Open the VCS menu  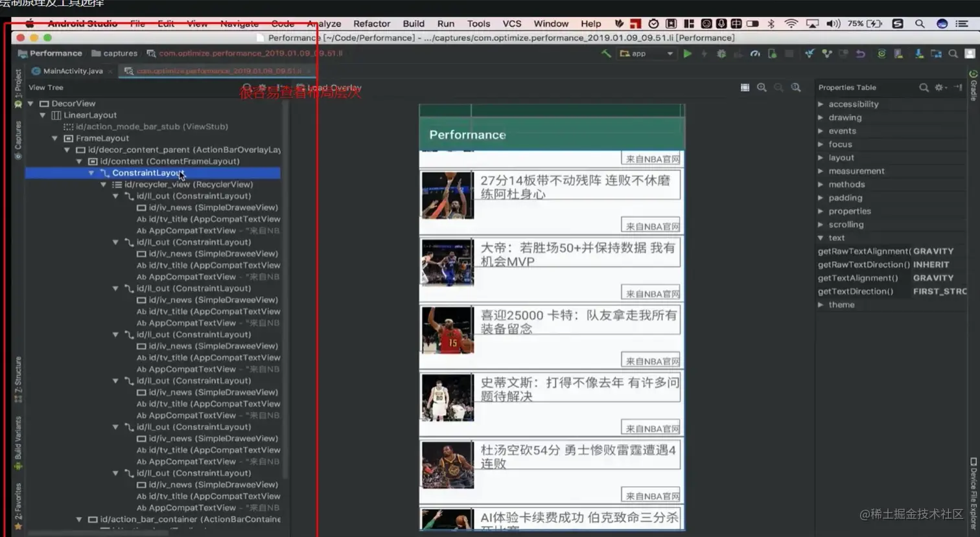point(512,23)
